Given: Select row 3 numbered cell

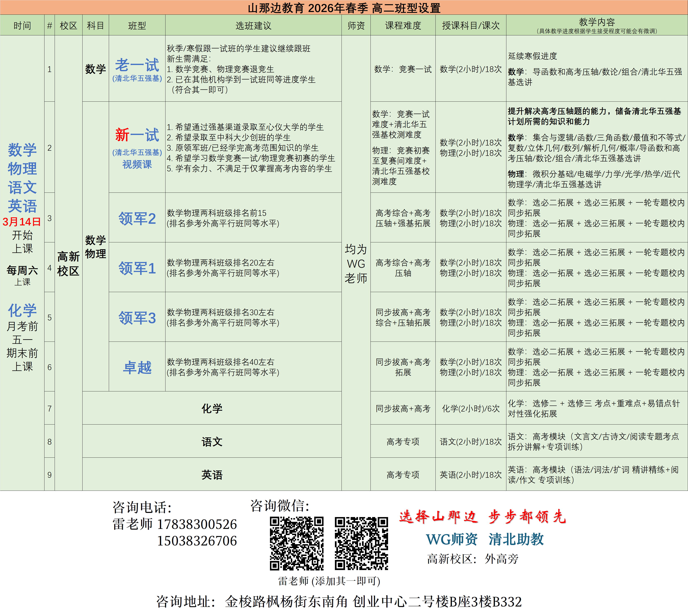Looking at the screenshot, I should click(x=49, y=218).
